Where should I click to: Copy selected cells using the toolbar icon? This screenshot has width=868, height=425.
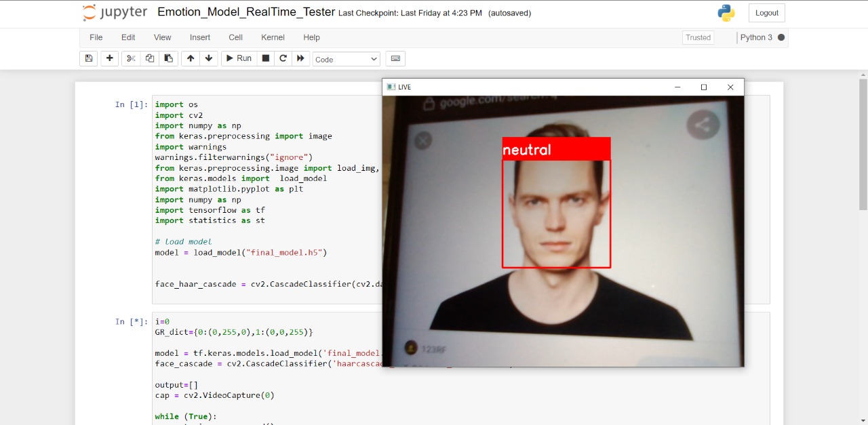pyautogui.click(x=150, y=58)
